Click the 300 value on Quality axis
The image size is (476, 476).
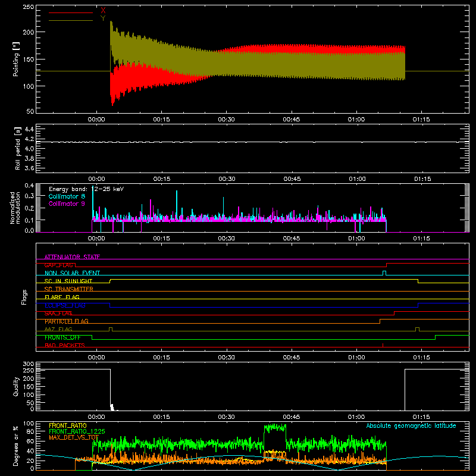pyautogui.click(x=29, y=364)
